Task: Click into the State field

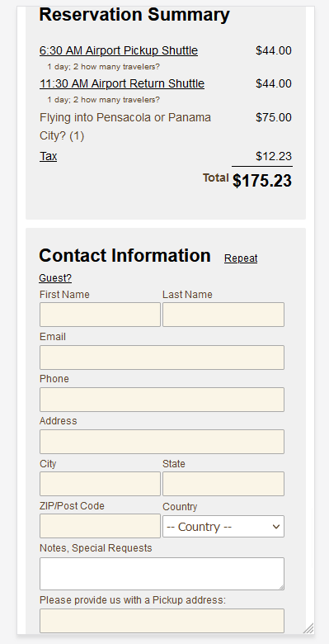Action: pos(223,484)
